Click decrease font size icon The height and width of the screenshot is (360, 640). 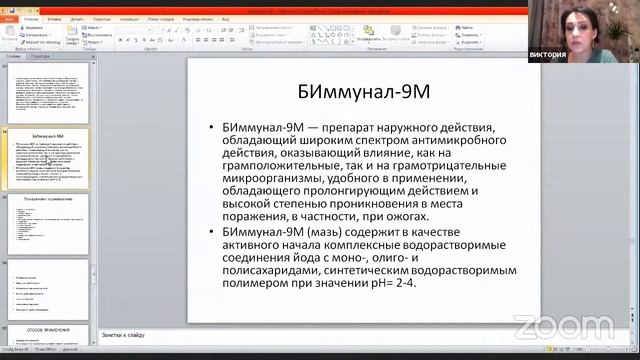point(177,30)
